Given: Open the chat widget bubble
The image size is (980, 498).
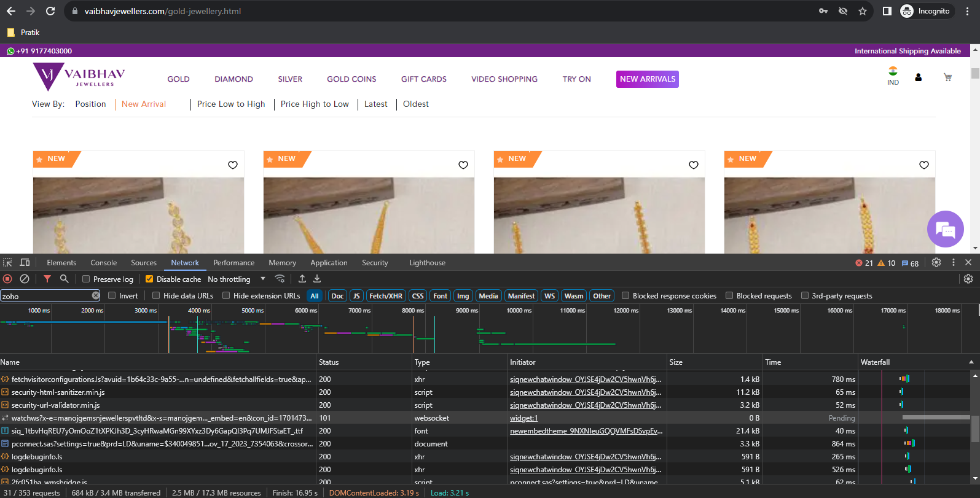Looking at the screenshot, I should pos(945,229).
